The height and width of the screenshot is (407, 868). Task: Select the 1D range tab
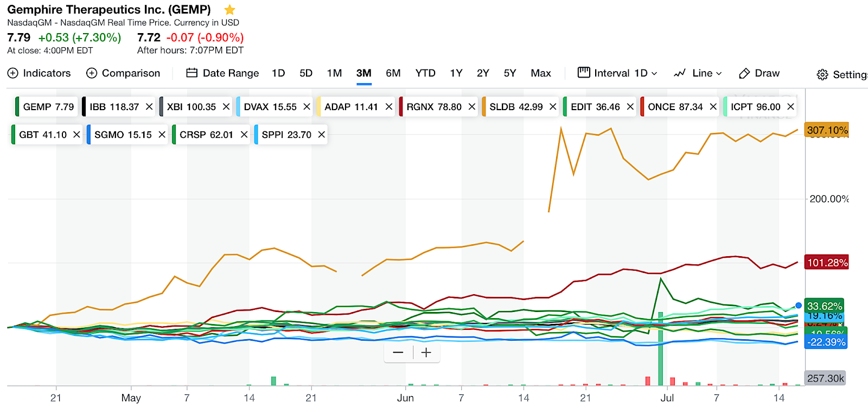[278, 73]
